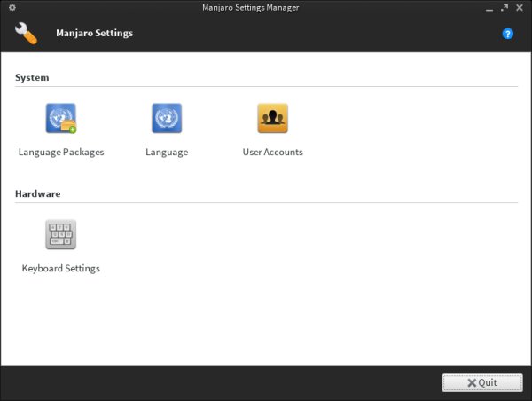Click the wrench icon in the header
Screen dimensions: 532x401
pyautogui.click(x=27, y=34)
